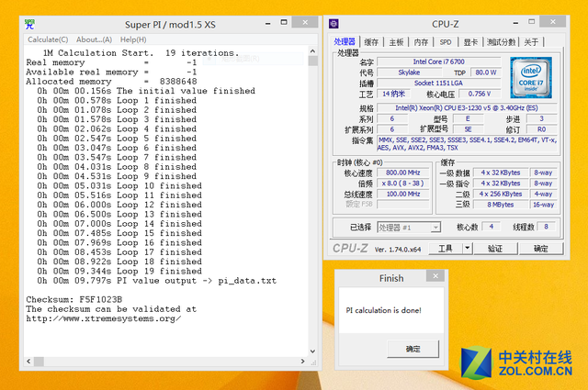Switch to the 主板 tab
This screenshot has width=588, height=390.
(x=396, y=42)
